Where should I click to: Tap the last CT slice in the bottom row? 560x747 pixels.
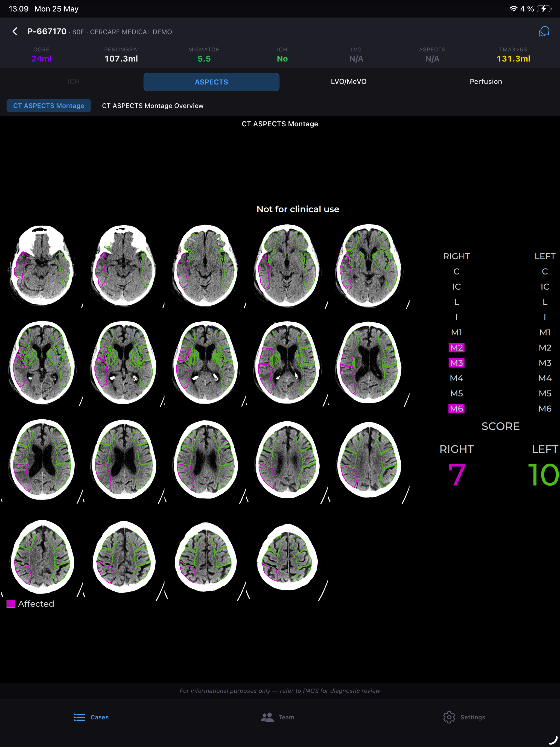pyautogui.click(x=287, y=557)
